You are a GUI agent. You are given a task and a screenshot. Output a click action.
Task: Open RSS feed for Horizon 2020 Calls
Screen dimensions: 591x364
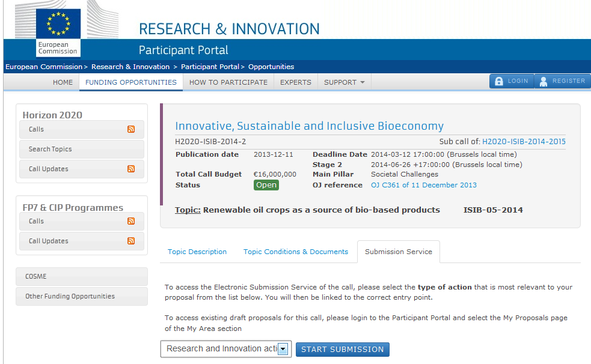(131, 129)
